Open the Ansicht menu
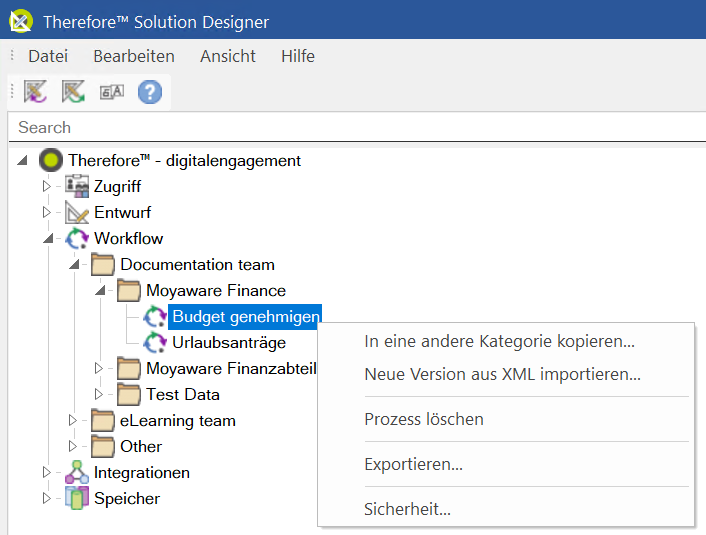The height and width of the screenshot is (535, 706). (x=228, y=56)
